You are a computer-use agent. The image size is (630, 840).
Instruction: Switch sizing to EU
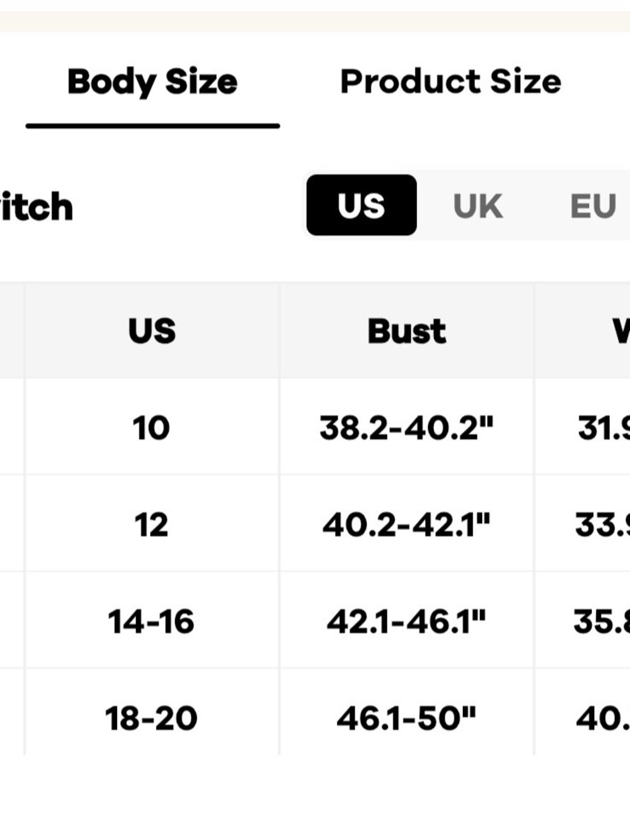tap(593, 206)
